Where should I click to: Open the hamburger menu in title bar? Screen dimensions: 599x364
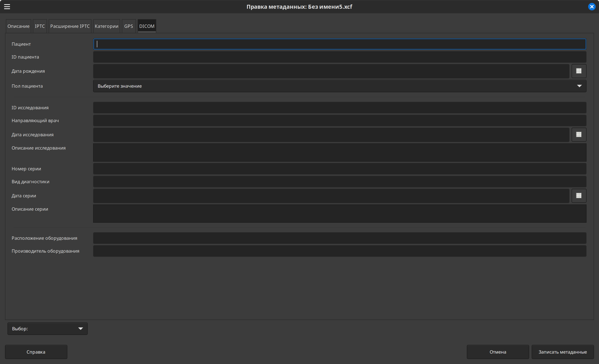[7, 7]
